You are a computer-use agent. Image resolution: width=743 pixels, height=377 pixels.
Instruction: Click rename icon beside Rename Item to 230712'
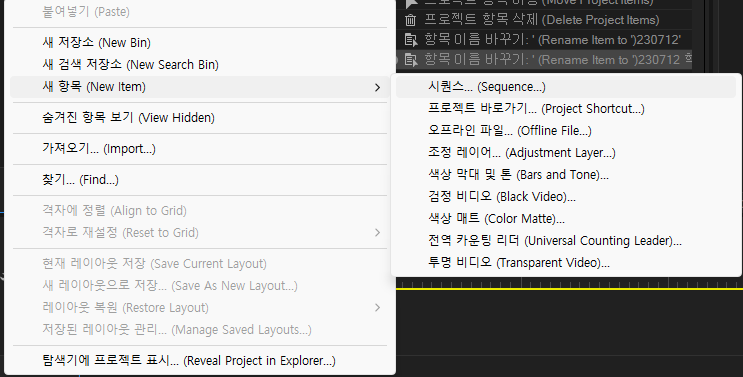pos(410,40)
